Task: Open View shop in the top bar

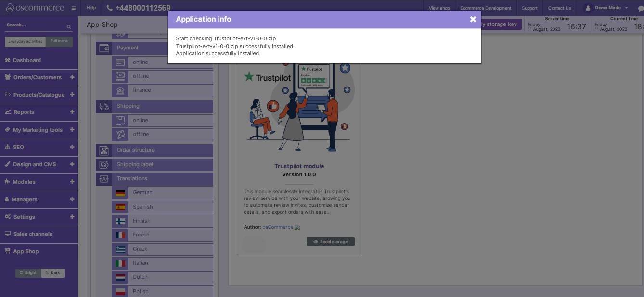Action: click(439, 8)
